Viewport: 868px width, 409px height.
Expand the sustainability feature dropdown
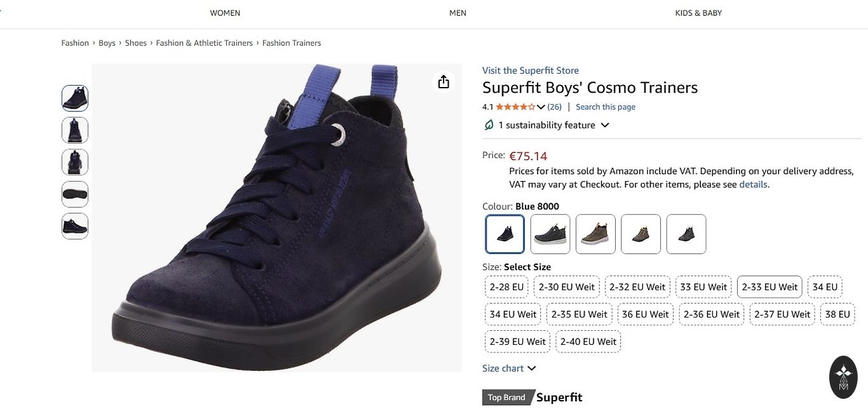pos(605,125)
